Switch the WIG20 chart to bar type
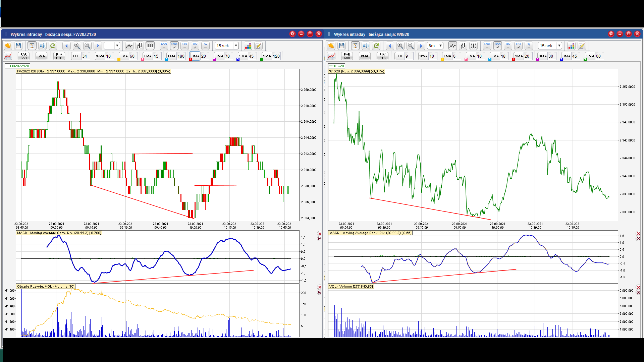Viewport: 644px width, 362px height. tap(463, 46)
